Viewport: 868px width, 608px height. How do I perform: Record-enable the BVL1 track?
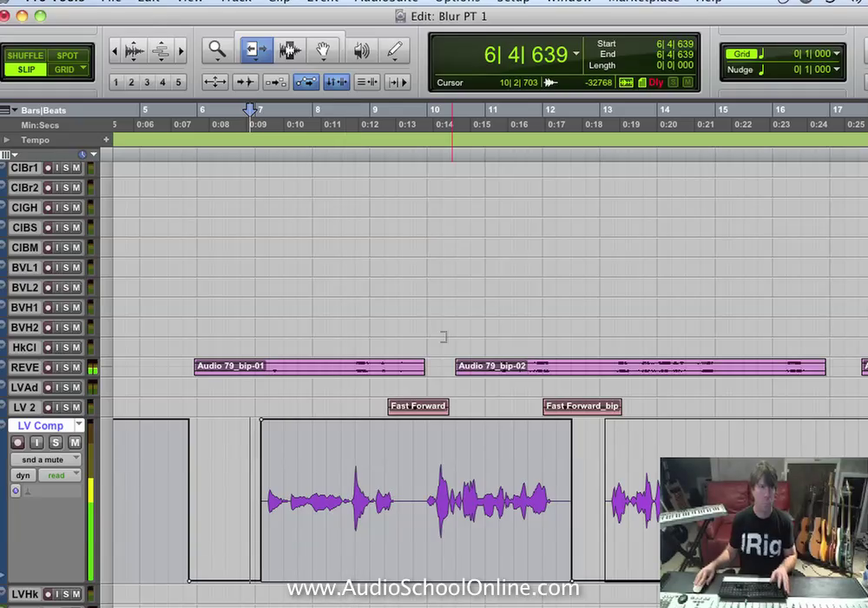(48, 268)
